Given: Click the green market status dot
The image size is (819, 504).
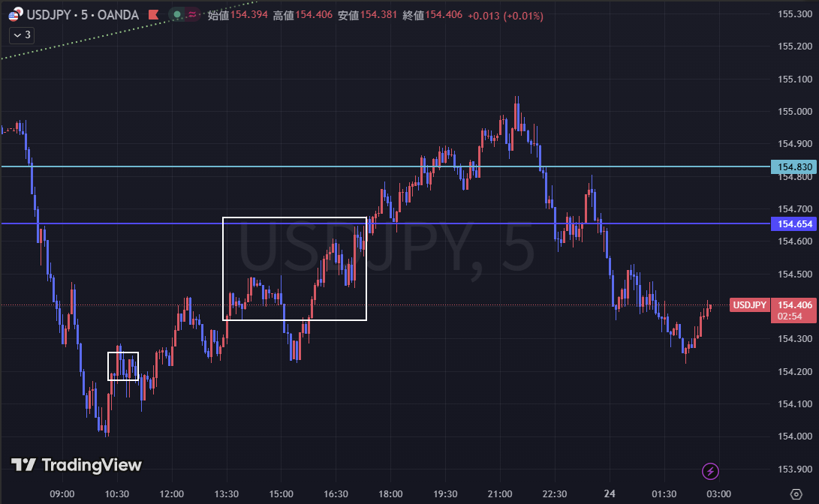Looking at the screenshot, I should [x=176, y=14].
